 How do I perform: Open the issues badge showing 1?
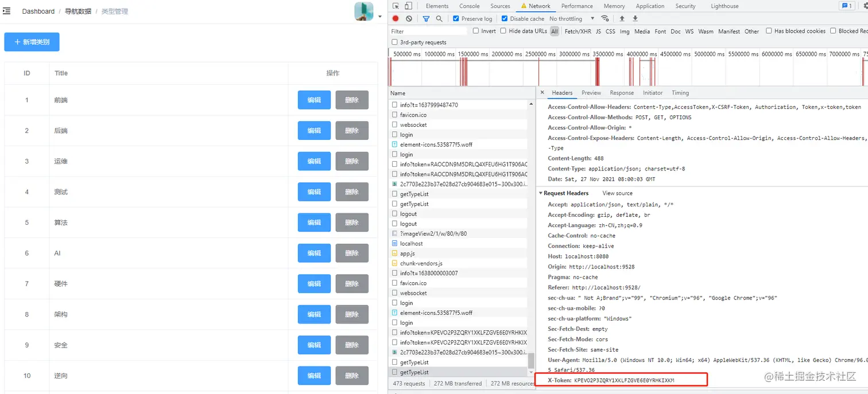click(846, 6)
